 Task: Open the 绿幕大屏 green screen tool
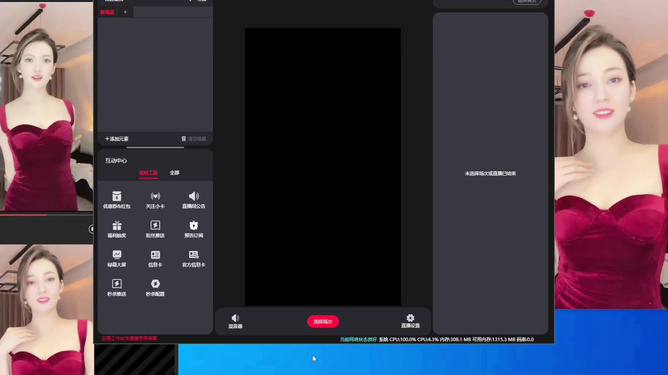tap(117, 258)
